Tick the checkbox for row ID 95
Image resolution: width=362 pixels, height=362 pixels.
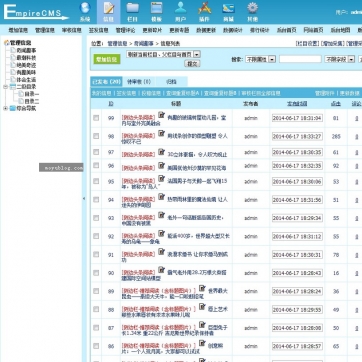pos(96,181)
